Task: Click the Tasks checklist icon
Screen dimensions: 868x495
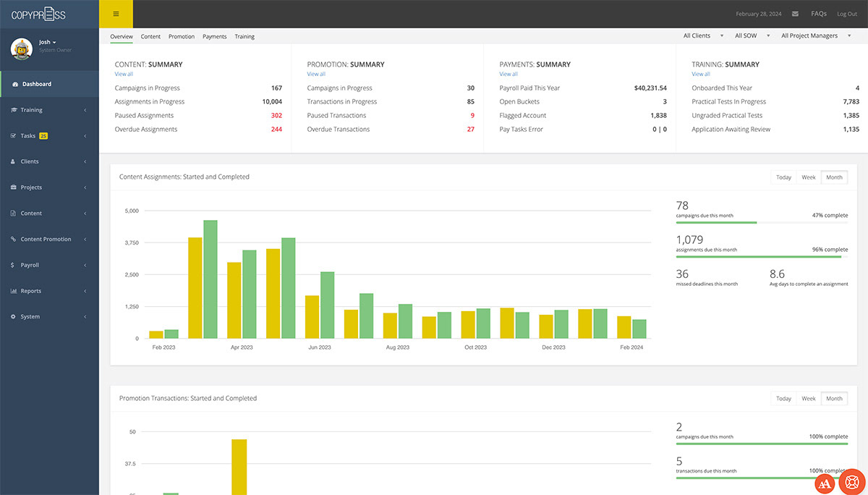Action: pos(14,136)
